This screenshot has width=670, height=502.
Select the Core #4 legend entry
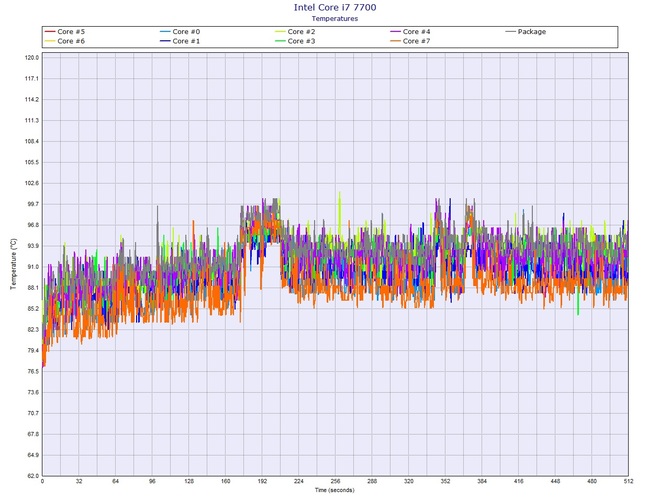coord(410,32)
